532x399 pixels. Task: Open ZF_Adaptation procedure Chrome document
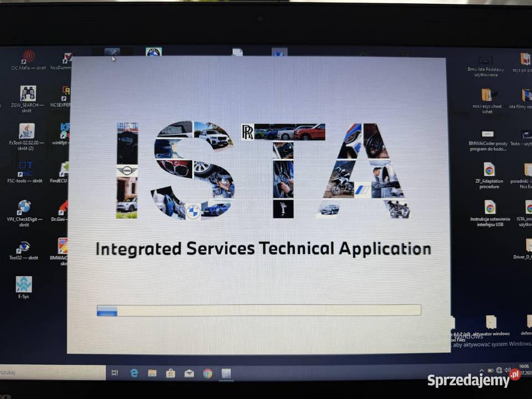[489, 170]
